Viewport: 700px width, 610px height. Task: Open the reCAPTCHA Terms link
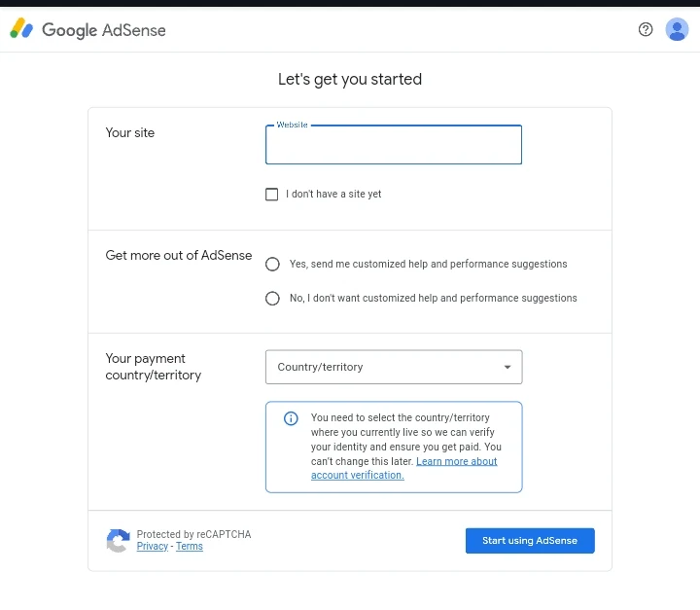(190, 547)
